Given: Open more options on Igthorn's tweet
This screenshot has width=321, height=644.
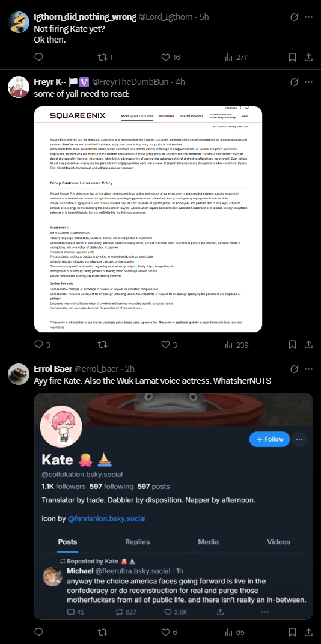Looking at the screenshot, I should [308, 17].
